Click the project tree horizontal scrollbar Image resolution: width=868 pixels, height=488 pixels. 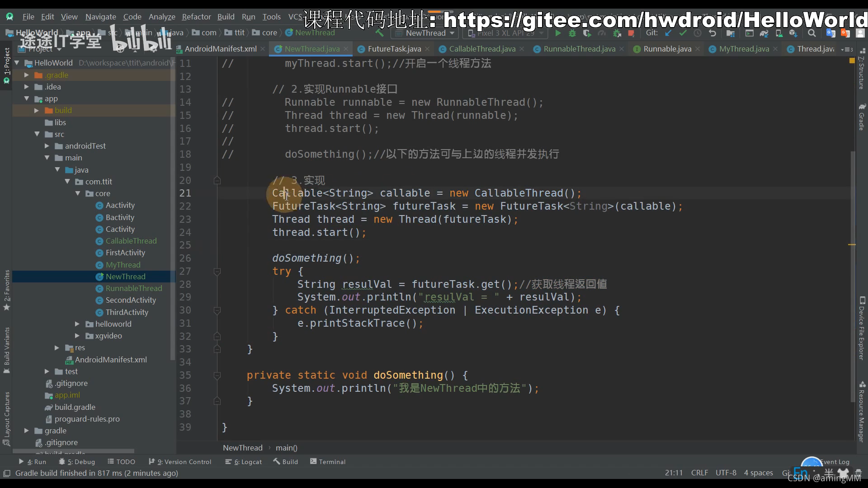click(x=73, y=451)
